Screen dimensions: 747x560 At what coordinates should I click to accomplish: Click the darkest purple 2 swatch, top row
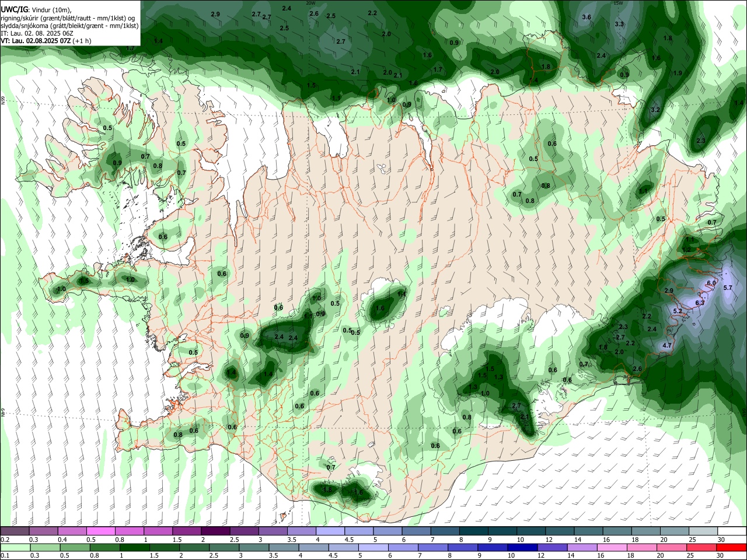point(215,531)
